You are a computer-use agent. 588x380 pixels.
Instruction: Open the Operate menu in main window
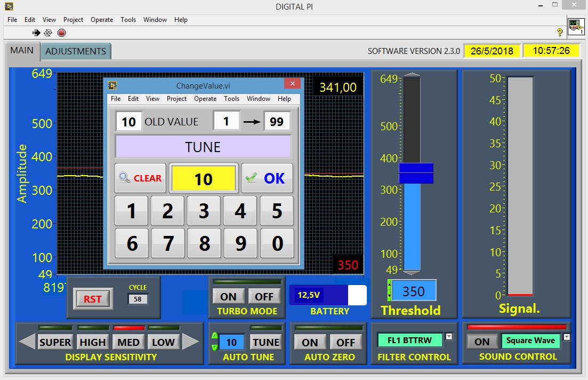point(102,20)
